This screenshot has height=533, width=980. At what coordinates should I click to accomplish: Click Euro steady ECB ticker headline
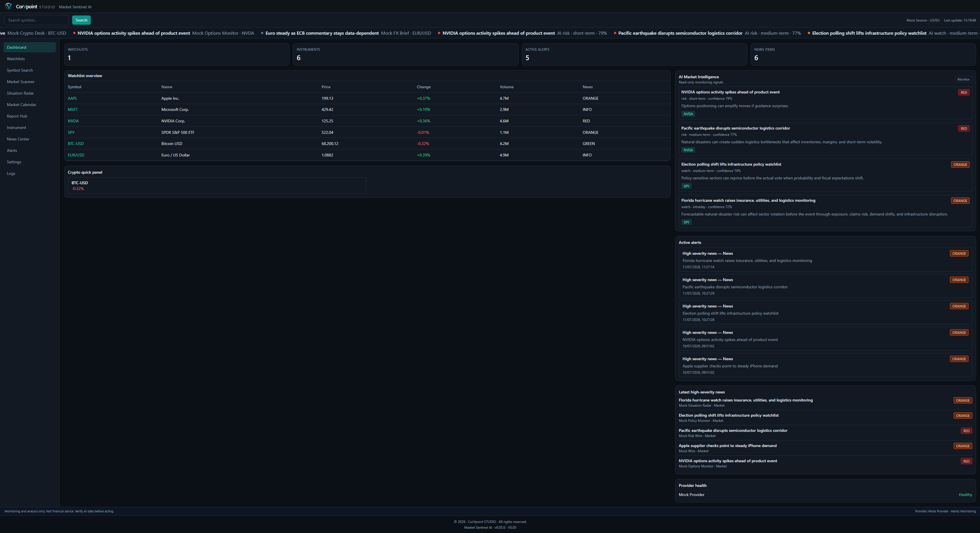322,33
